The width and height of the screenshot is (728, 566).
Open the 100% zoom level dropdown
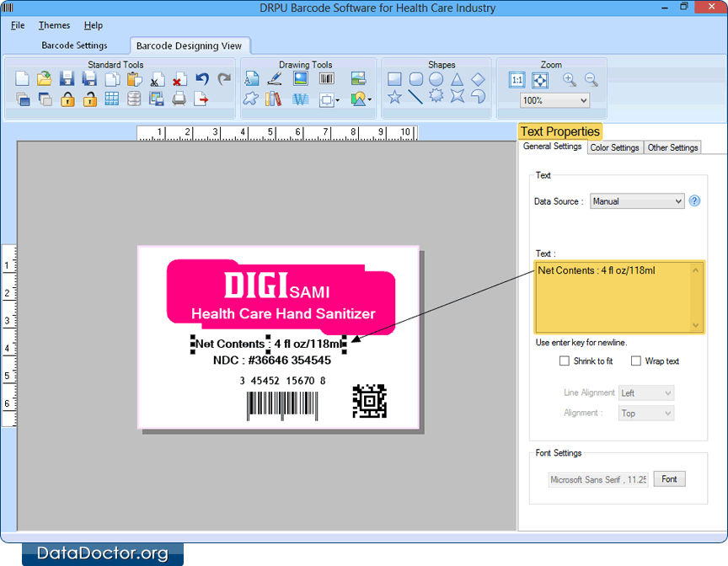(554, 100)
